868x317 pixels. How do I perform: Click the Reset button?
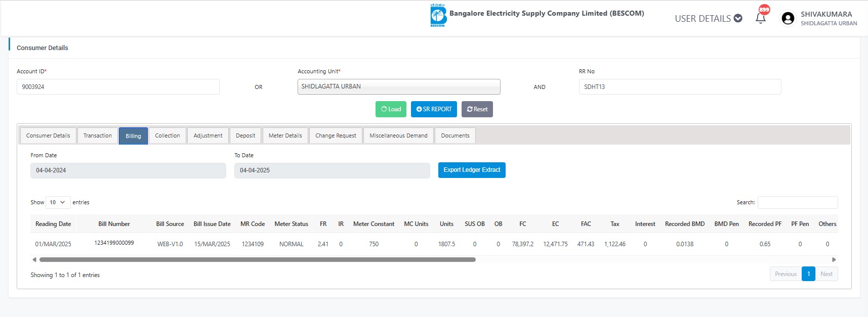(x=477, y=109)
